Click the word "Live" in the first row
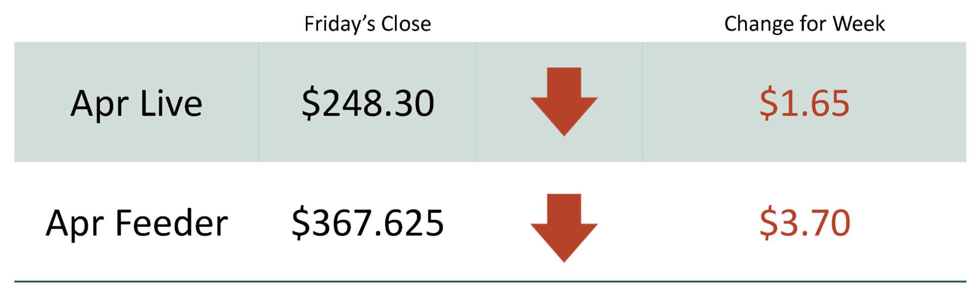 point(171,104)
